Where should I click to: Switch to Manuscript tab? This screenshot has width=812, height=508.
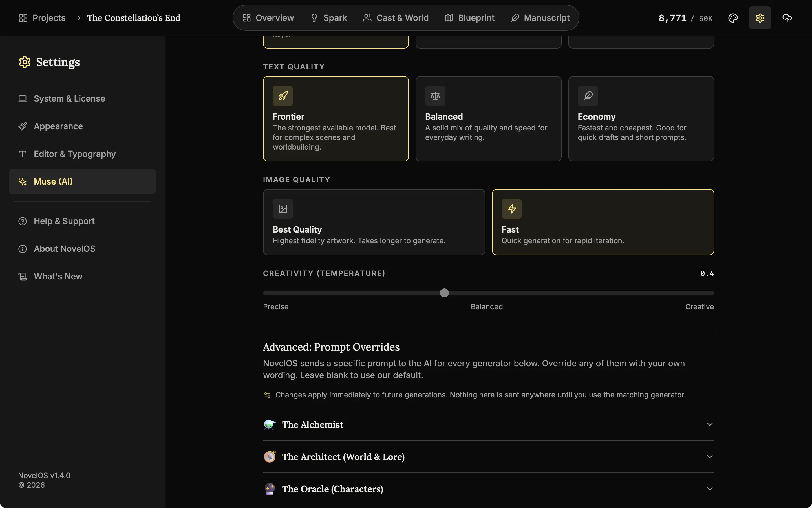pos(540,18)
